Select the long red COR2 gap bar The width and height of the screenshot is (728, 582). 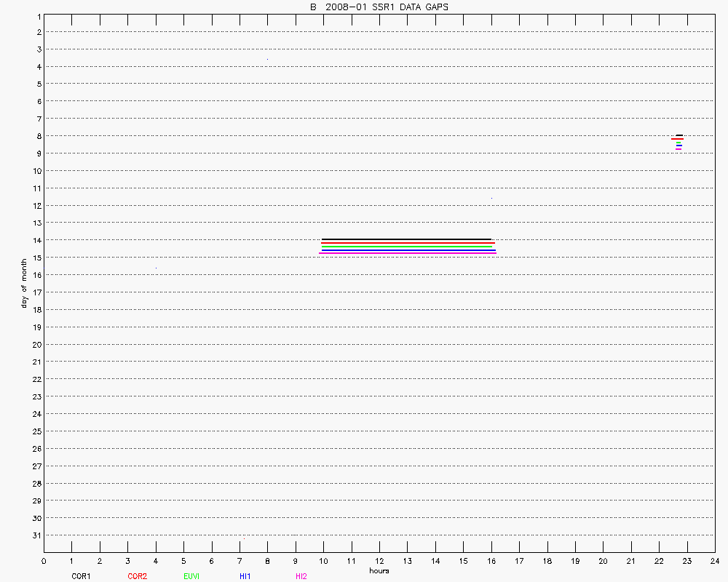point(408,243)
